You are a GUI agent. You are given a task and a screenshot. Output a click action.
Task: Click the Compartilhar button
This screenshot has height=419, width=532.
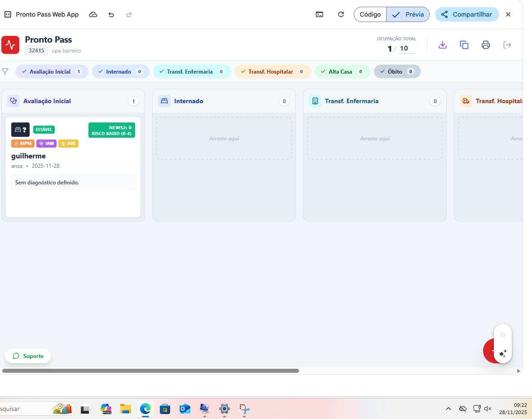(467, 14)
